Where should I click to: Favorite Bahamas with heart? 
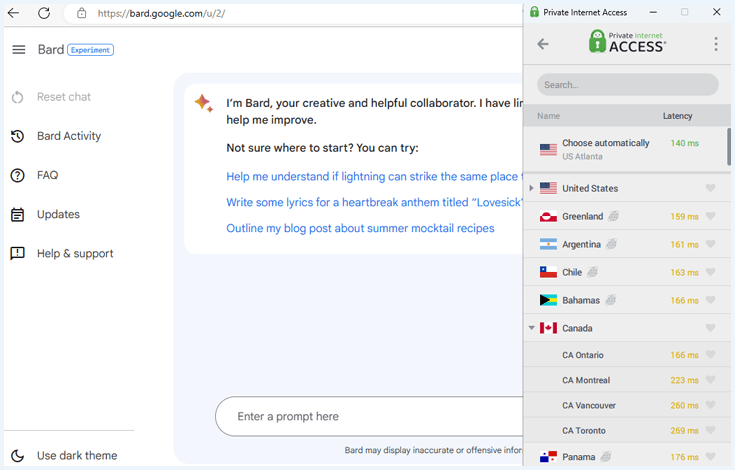click(711, 300)
